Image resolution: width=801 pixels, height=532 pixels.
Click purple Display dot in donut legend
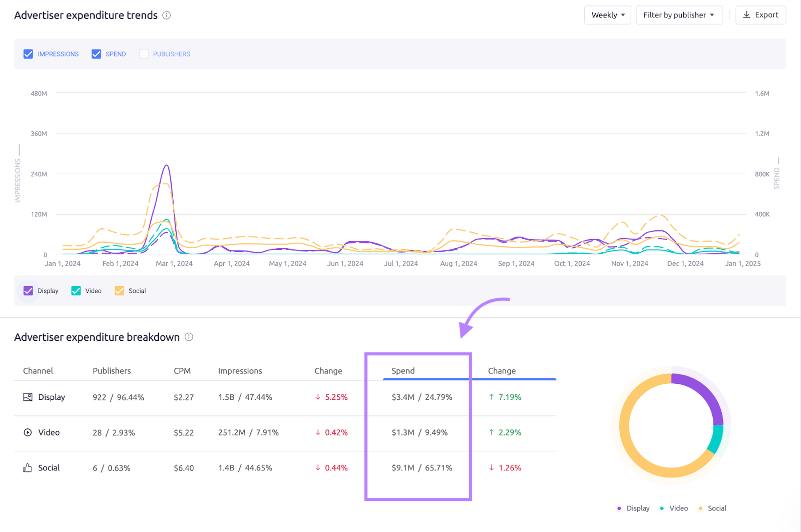(x=619, y=508)
